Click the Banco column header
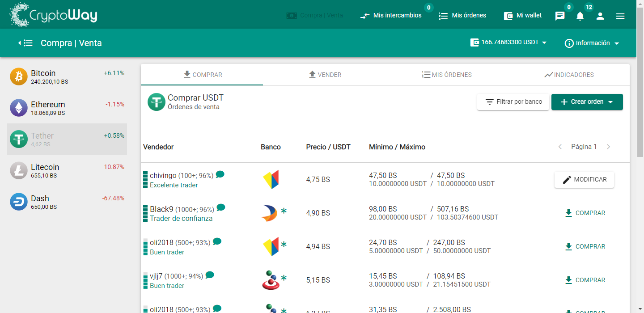The height and width of the screenshot is (313, 644). (x=271, y=147)
